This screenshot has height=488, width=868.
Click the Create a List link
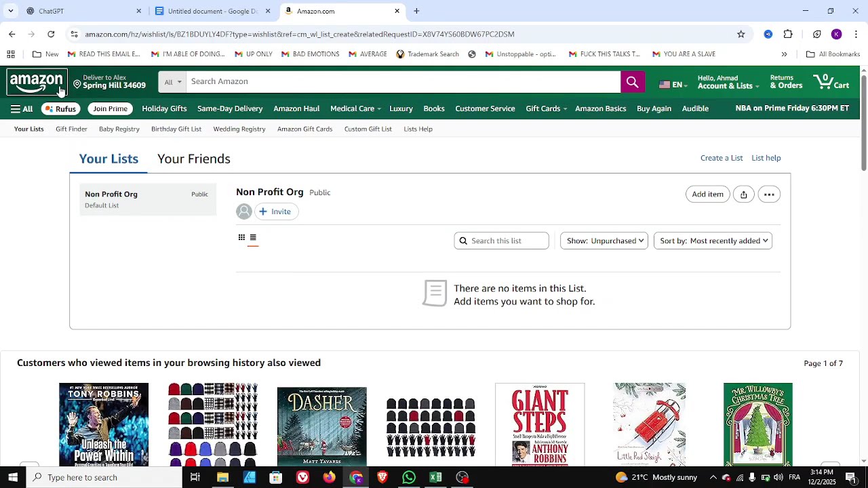[721, 158]
